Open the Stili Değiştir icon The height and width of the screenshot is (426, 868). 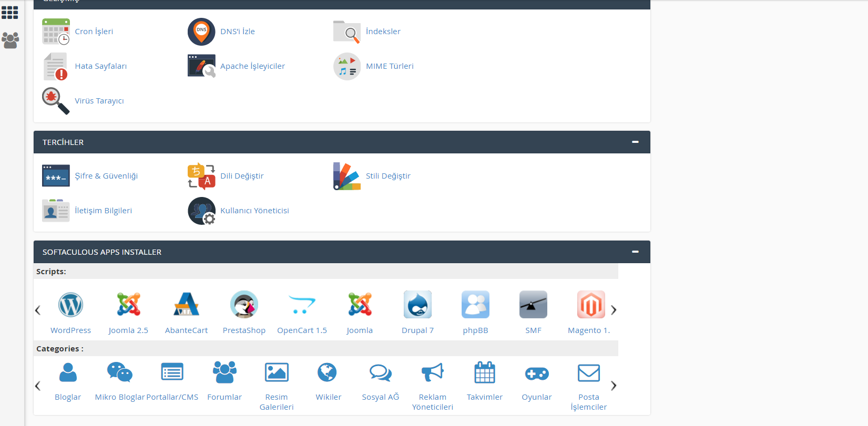[x=347, y=176]
